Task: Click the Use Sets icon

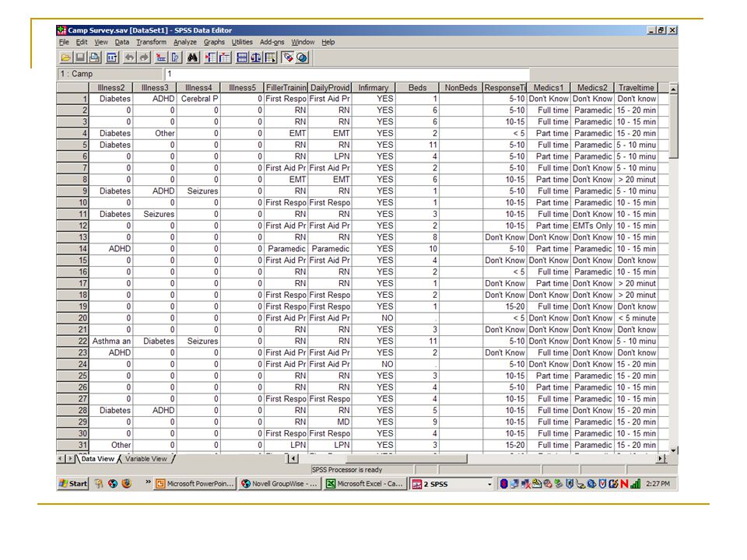Action: (302, 58)
